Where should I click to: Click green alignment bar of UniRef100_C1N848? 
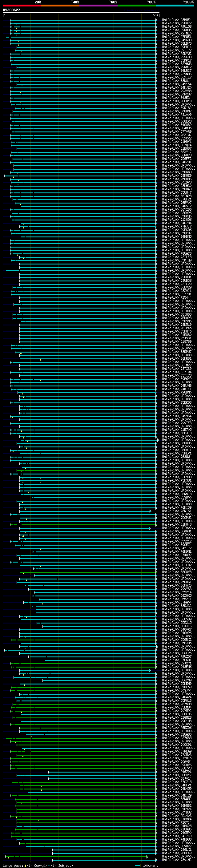(83, 525)
